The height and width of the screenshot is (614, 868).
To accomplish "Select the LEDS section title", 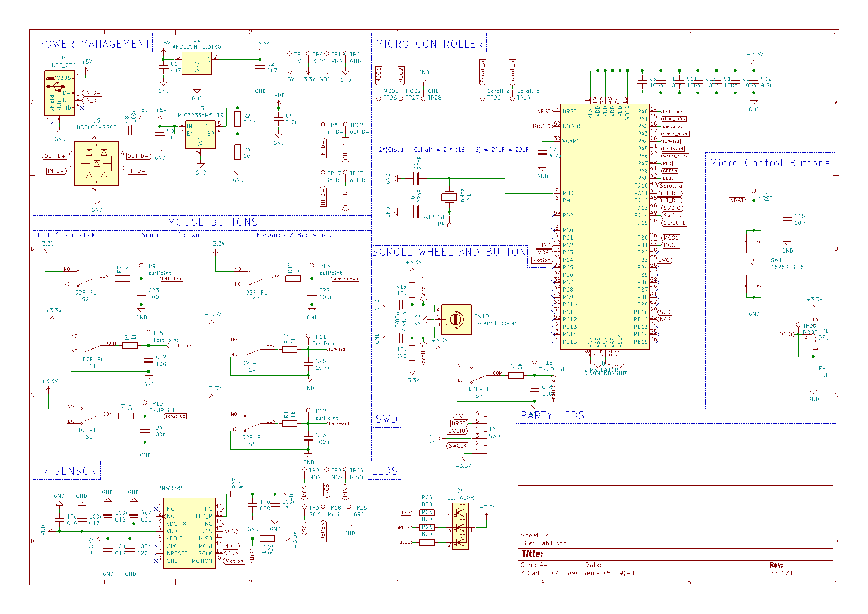I will [385, 471].
